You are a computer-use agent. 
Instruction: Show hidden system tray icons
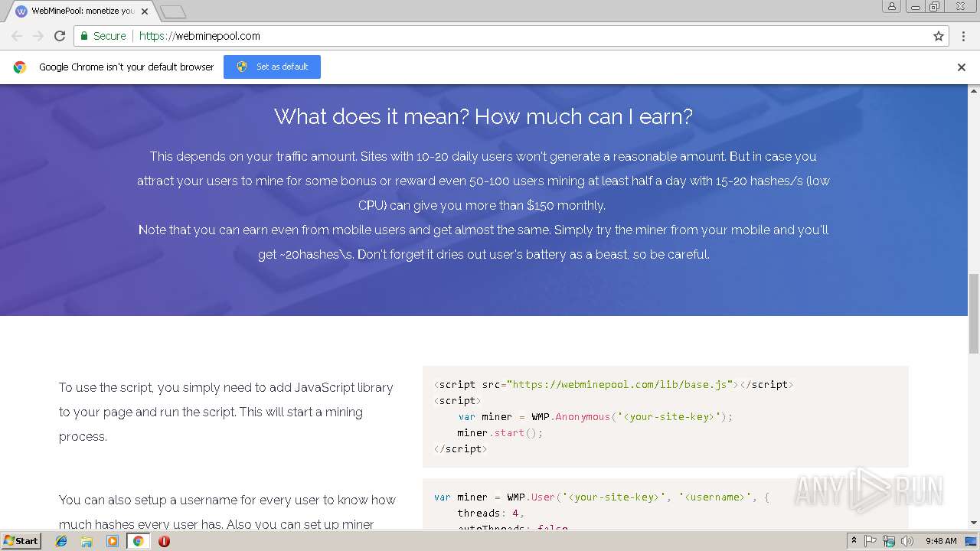854,541
